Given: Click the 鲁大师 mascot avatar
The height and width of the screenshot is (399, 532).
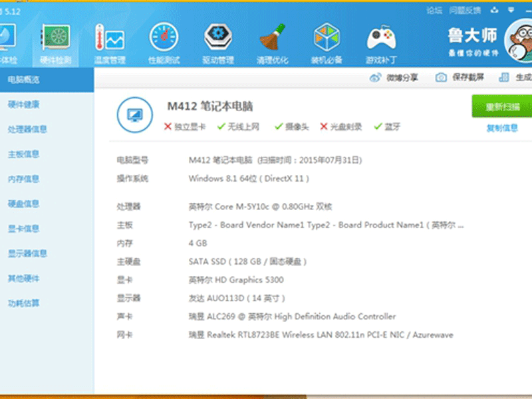Looking at the screenshot, I should (x=519, y=41).
